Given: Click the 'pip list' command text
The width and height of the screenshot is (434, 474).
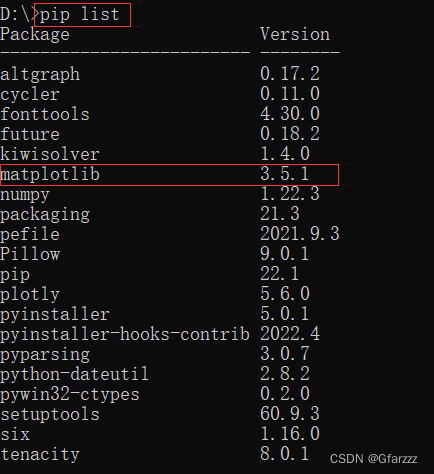Looking at the screenshot, I should click(x=79, y=15).
